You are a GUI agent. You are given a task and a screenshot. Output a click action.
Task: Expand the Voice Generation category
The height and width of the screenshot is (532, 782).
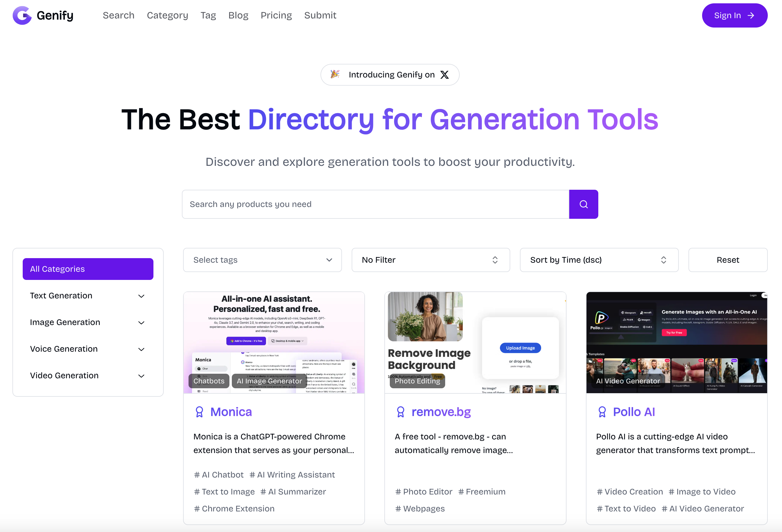point(141,349)
